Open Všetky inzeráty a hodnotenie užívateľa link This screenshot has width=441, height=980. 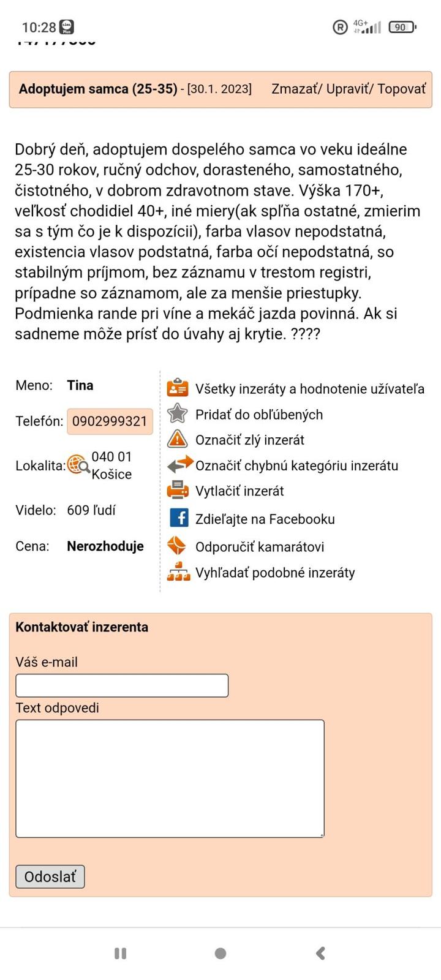(309, 389)
